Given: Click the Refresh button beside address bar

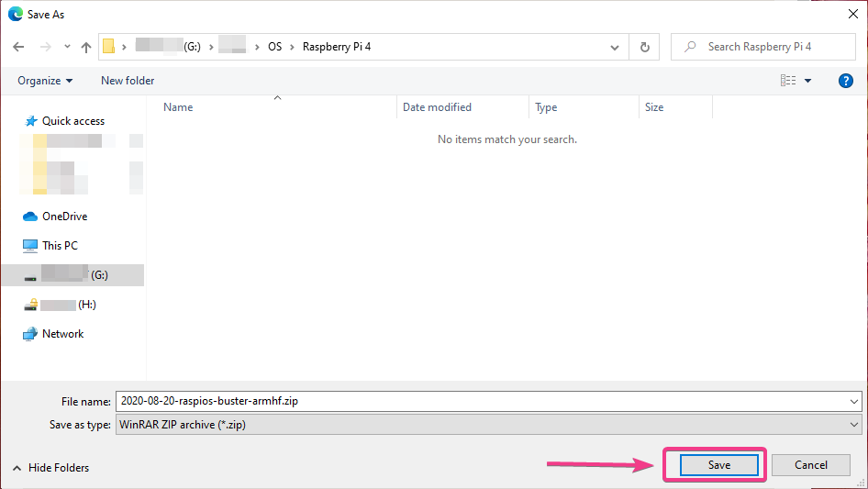Looking at the screenshot, I should (645, 47).
